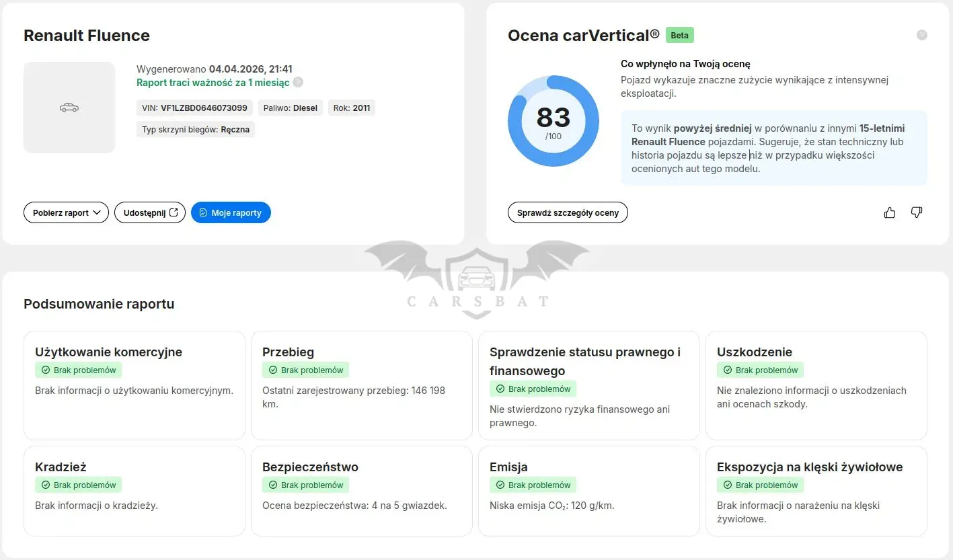Screen dimensions: 953x560
Task: Open Pobierz raport dropdown
Action: [x=66, y=212]
